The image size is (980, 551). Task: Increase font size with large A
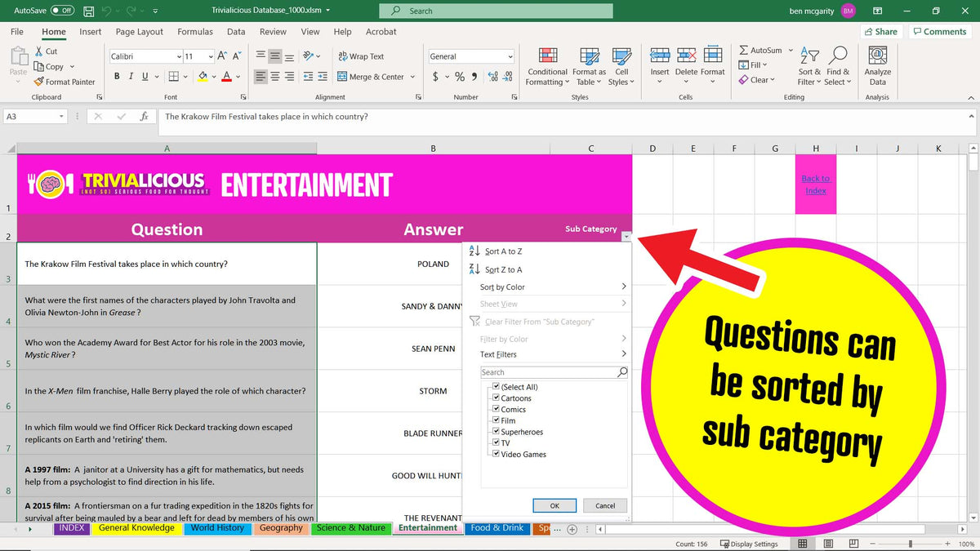[x=223, y=56]
